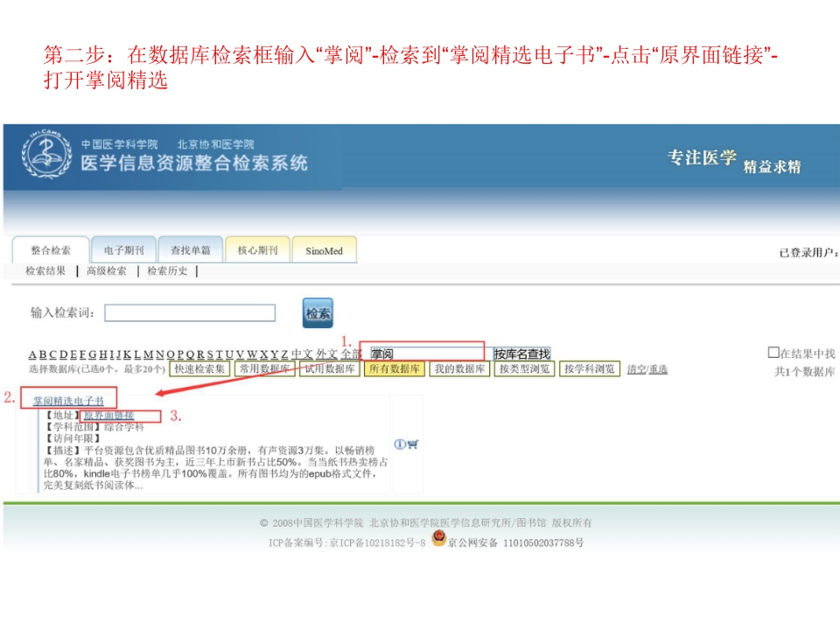Image resolution: width=840 pixels, height=630 pixels.
Task: Open the SinoMed tab
Action: [x=324, y=250]
